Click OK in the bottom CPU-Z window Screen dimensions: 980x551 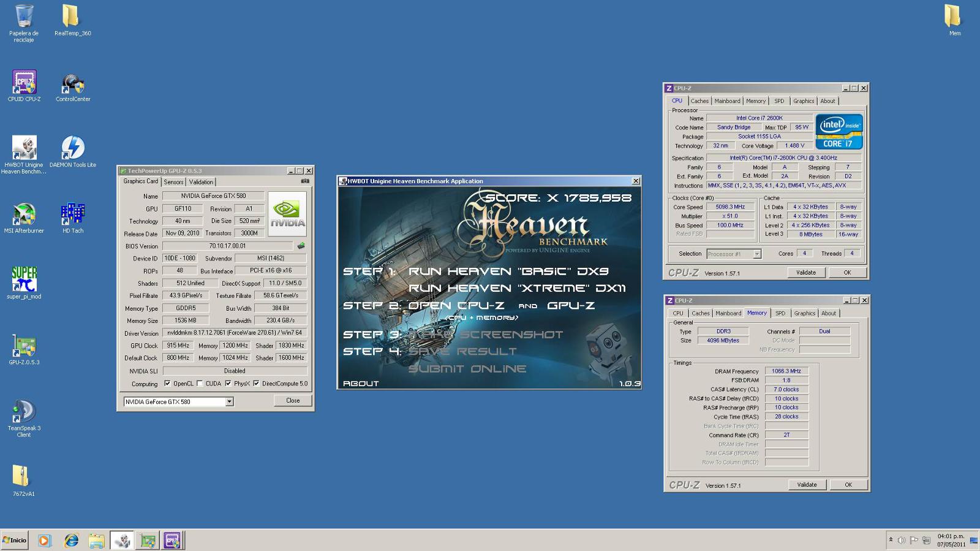coord(848,485)
